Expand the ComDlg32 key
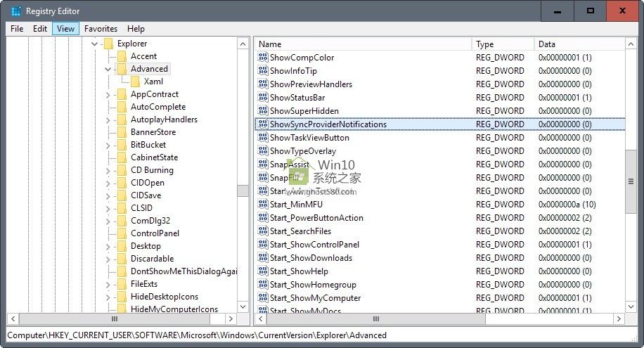The width and height of the screenshot is (644, 348). pyautogui.click(x=108, y=221)
